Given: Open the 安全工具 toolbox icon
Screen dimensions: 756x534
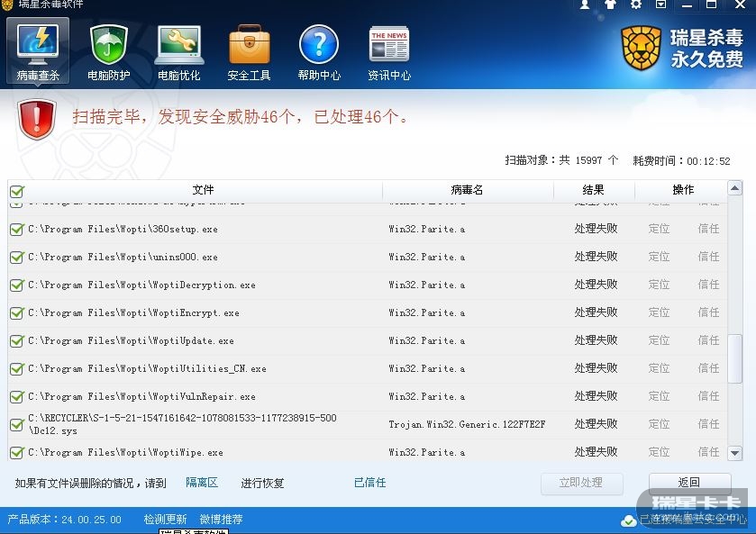Looking at the screenshot, I should coord(249,51).
